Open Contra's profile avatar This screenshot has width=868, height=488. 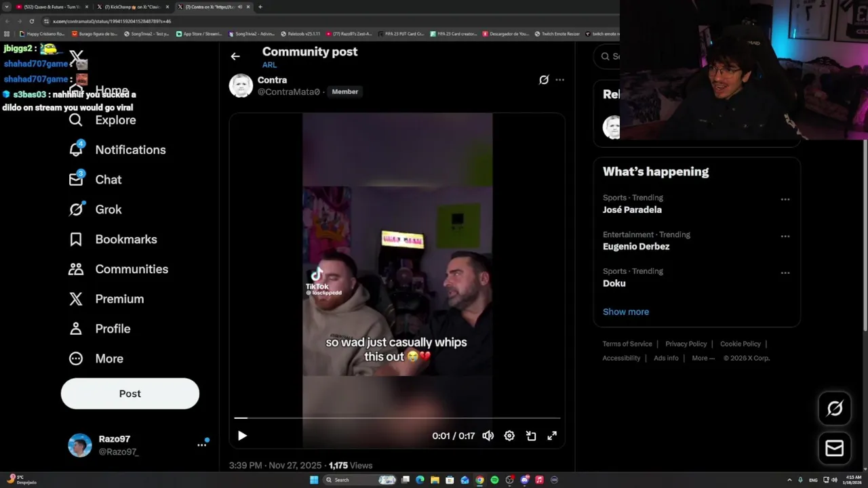pyautogui.click(x=241, y=86)
